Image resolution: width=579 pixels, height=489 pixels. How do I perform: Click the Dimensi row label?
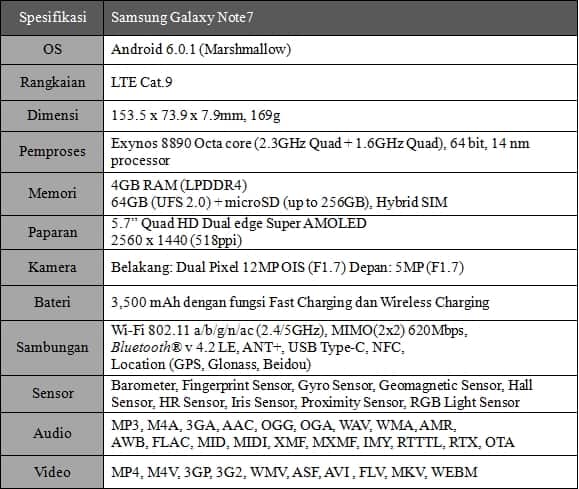(x=52, y=115)
